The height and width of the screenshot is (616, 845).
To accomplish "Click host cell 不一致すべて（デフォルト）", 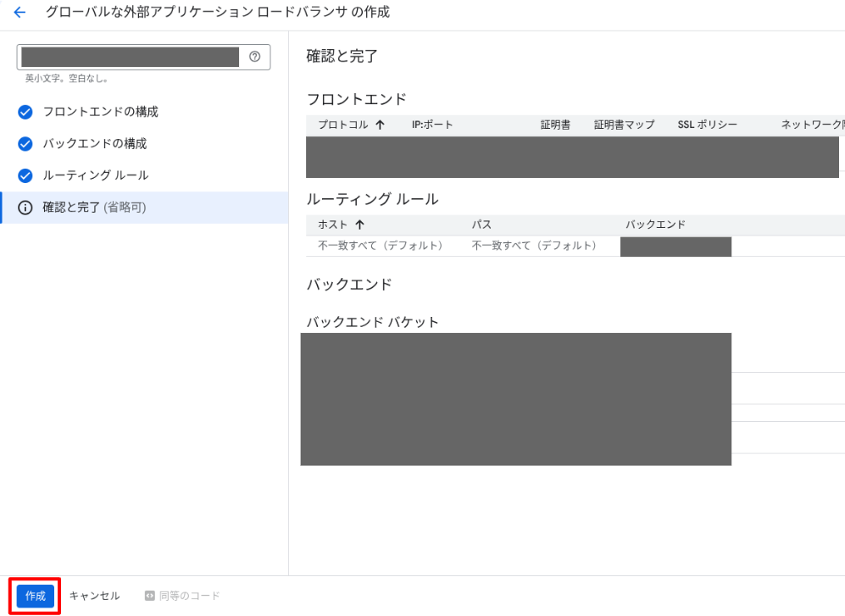I will pyautogui.click(x=380, y=246).
